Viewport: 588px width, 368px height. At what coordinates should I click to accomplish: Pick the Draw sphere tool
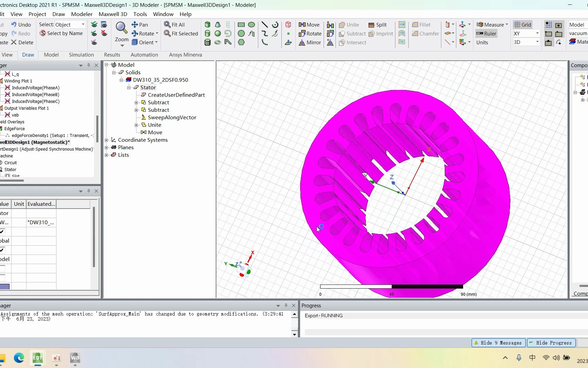click(218, 33)
